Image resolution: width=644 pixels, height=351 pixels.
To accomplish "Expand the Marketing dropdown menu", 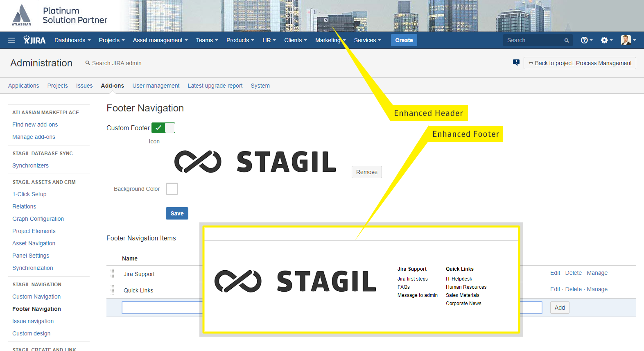I will [x=330, y=40].
